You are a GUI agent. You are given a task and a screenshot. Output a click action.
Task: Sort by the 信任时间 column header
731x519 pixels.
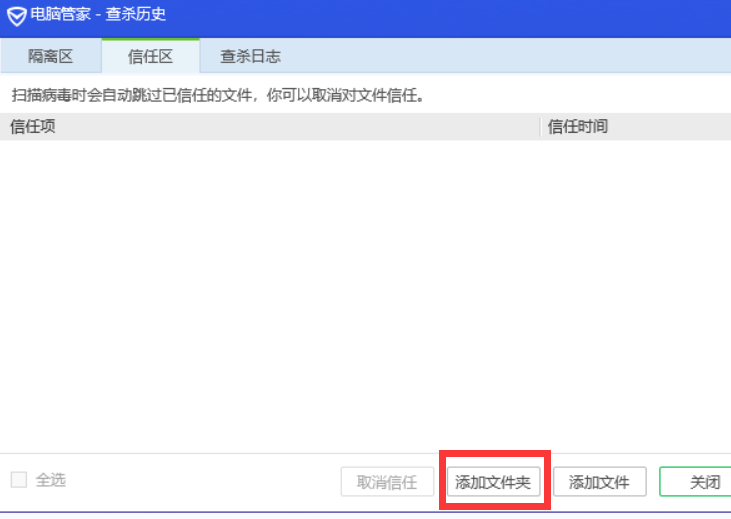click(x=635, y=126)
